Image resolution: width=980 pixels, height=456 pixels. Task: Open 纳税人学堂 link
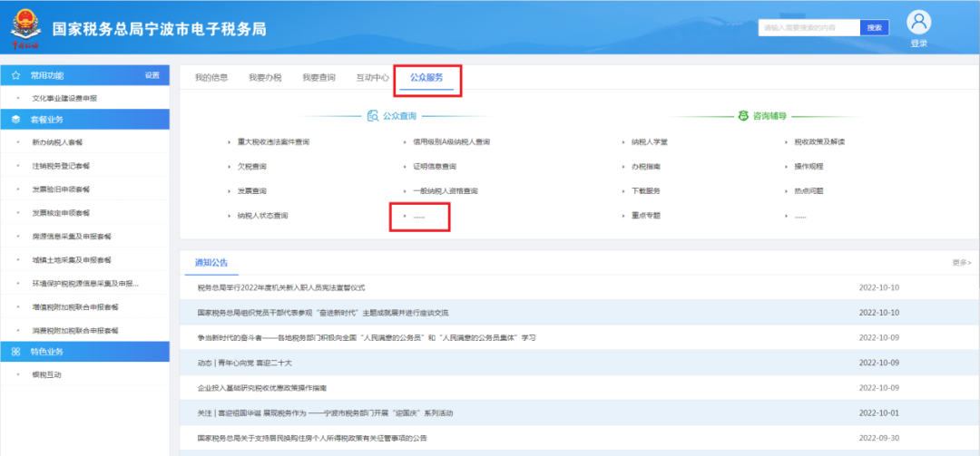650,142
